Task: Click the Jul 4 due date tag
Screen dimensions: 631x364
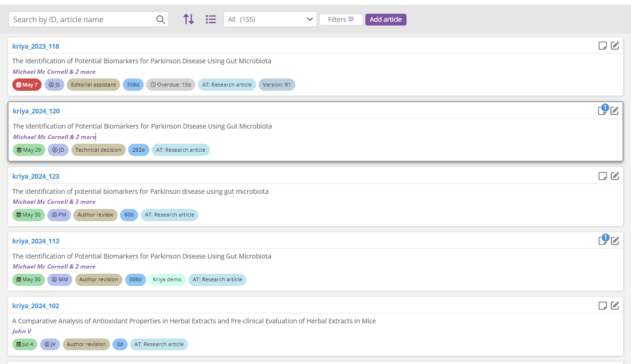Action: [25, 344]
